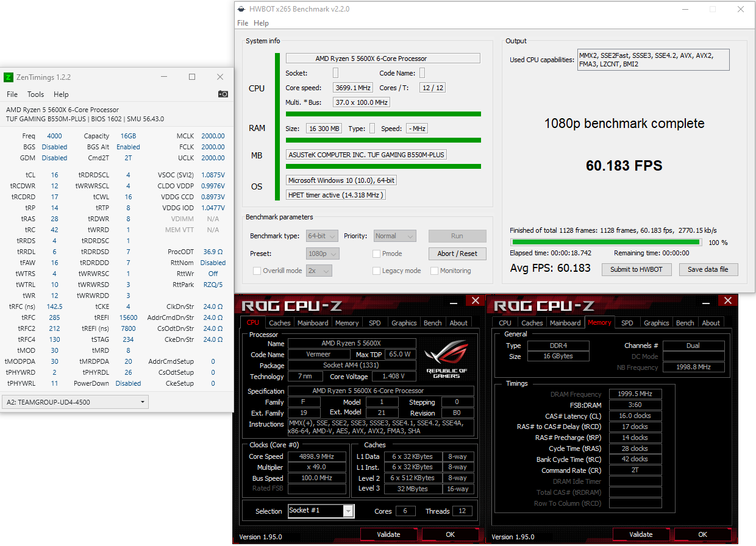Click HWBOT Core speed 3699.1 MHz field
The height and width of the screenshot is (546, 756).
[352, 88]
